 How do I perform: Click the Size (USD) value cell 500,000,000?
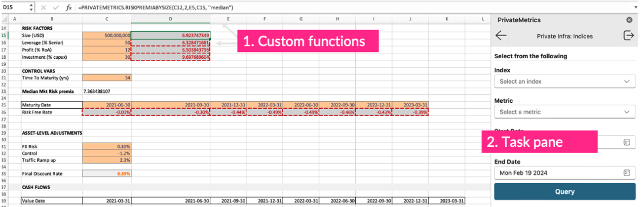[x=107, y=36]
